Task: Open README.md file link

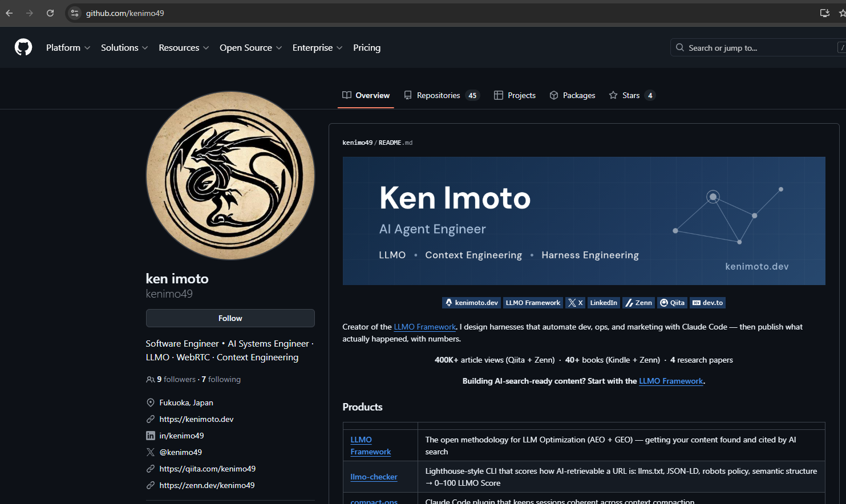Action: [x=395, y=143]
